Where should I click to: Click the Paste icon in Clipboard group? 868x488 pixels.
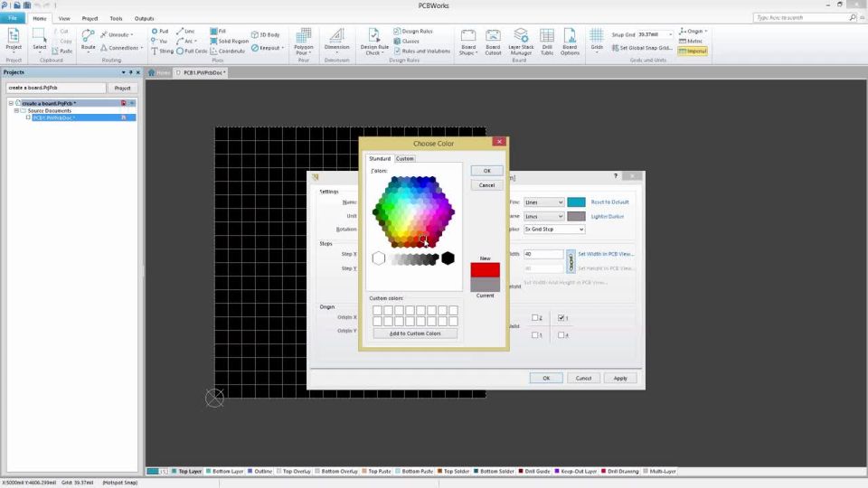62,51
